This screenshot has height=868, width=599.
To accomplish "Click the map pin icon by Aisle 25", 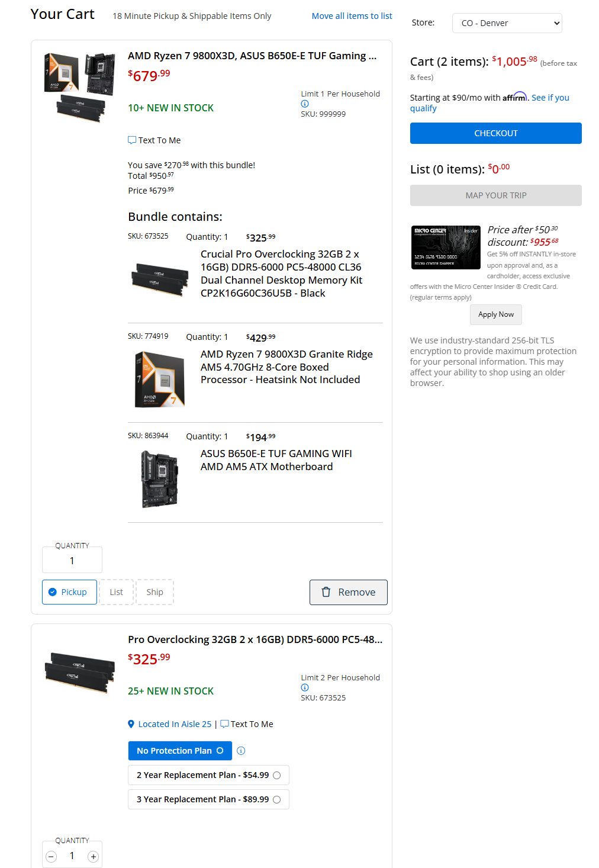I will [x=131, y=724].
